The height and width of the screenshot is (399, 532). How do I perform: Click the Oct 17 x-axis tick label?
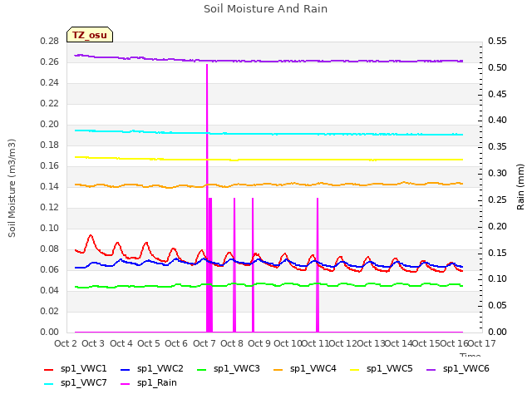(482, 343)
